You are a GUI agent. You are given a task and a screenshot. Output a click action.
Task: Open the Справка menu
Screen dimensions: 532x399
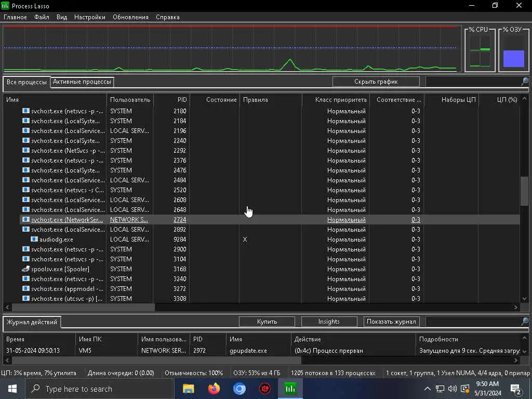point(168,17)
